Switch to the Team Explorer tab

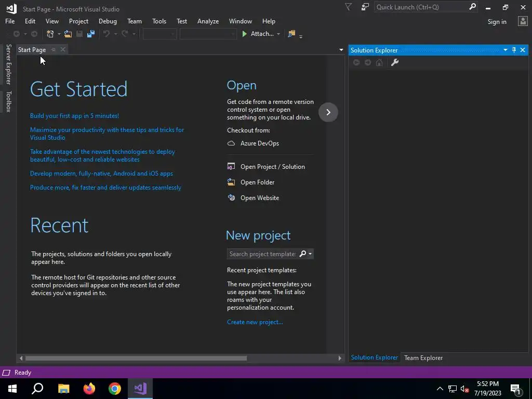(x=423, y=357)
